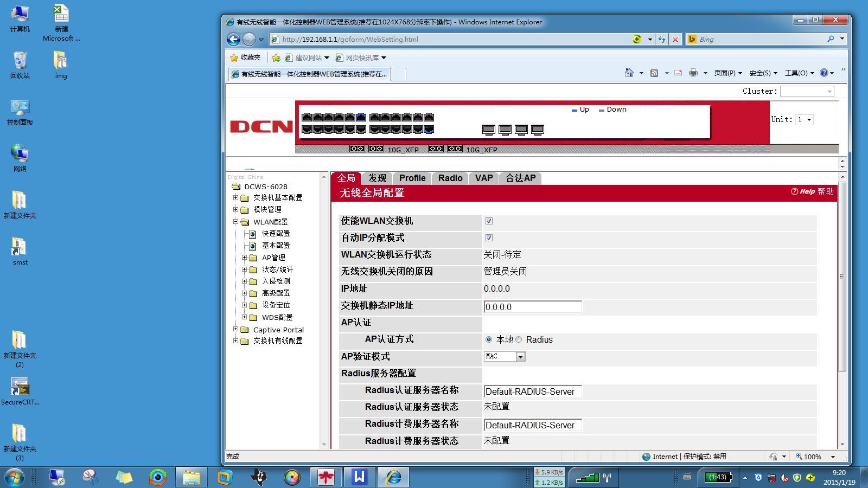This screenshot has height=488, width=868.
Task: Select the Radius AP authentication radio
Action: coord(519,339)
